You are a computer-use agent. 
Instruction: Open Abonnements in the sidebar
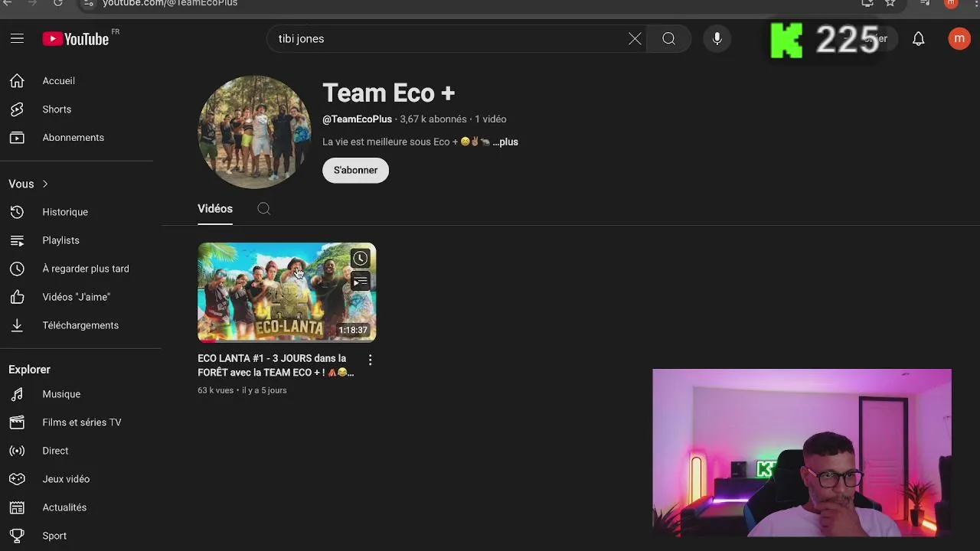[73, 138]
